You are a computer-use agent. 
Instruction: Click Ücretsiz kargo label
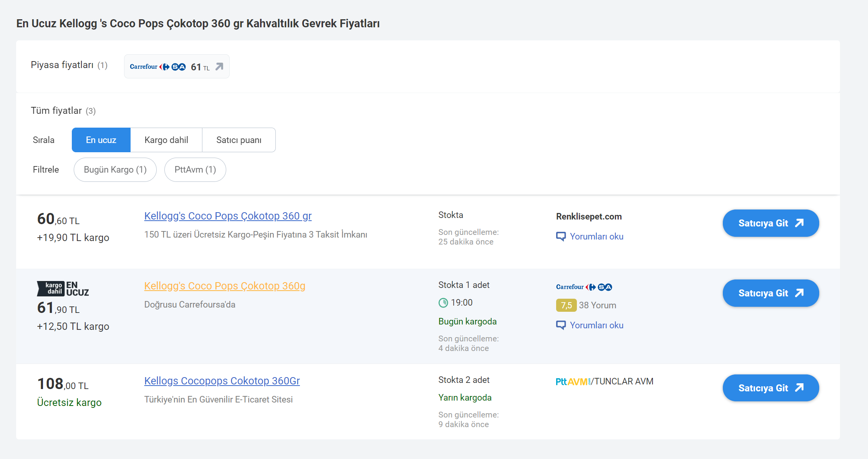point(69,402)
